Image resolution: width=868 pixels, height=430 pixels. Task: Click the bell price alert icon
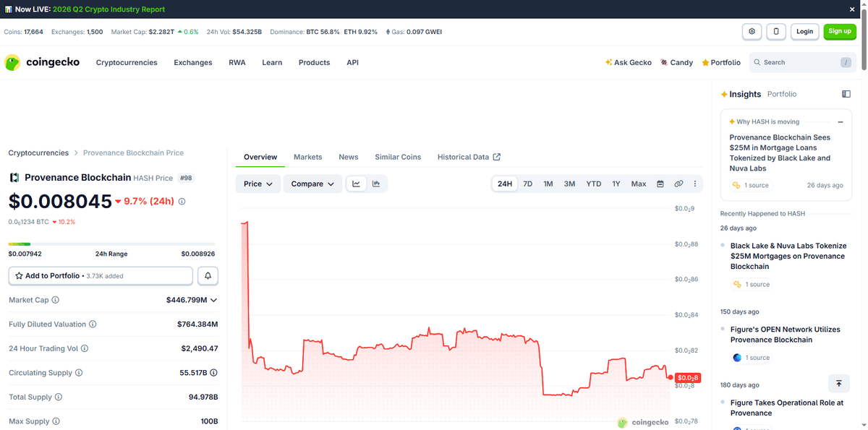(x=208, y=276)
